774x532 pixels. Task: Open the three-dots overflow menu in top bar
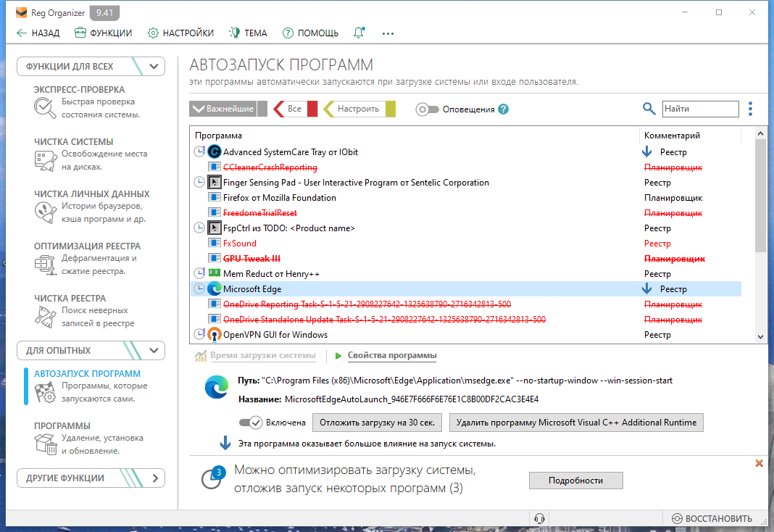[x=388, y=33]
